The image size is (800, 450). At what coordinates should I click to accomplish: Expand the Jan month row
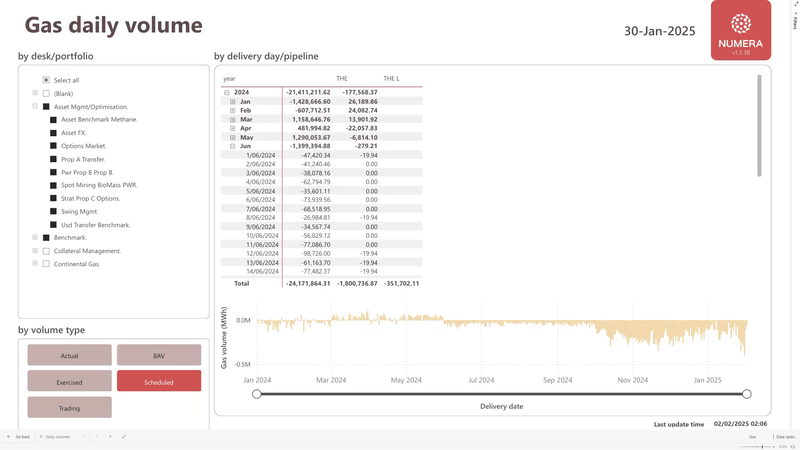[233, 102]
